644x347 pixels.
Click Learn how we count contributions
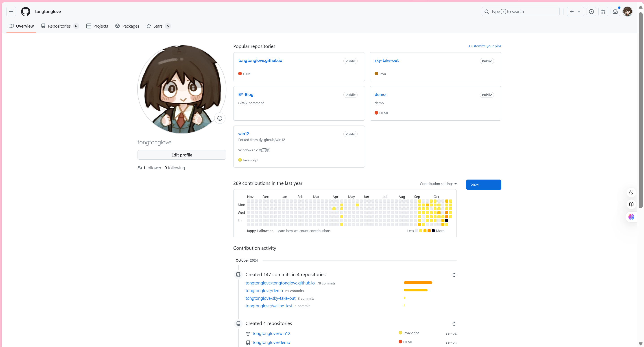pyautogui.click(x=303, y=231)
